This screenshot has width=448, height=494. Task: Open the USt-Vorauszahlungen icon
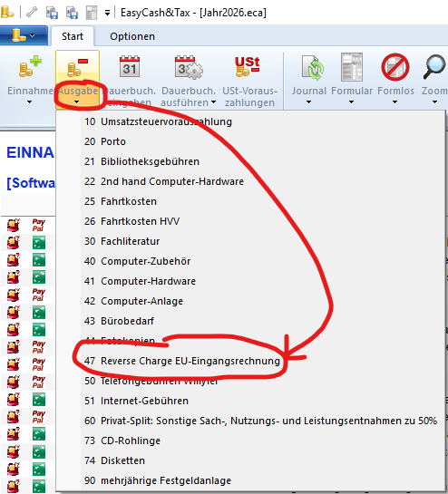click(248, 67)
